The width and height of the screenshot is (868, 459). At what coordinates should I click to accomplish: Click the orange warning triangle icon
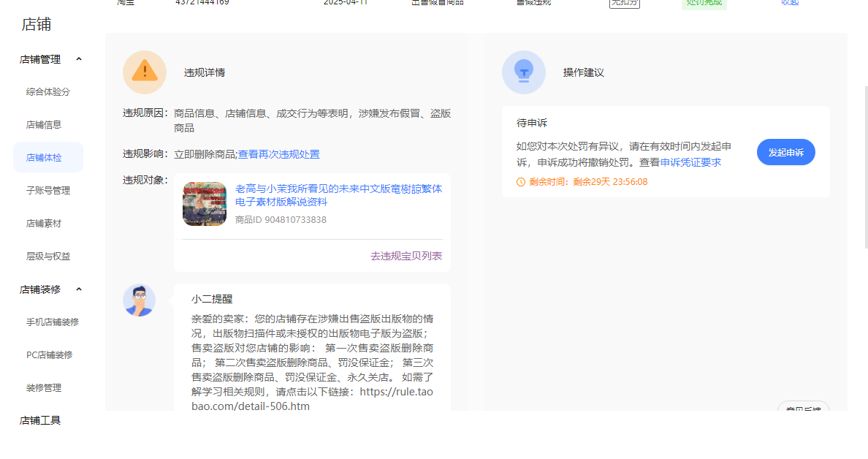coord(145,72)
